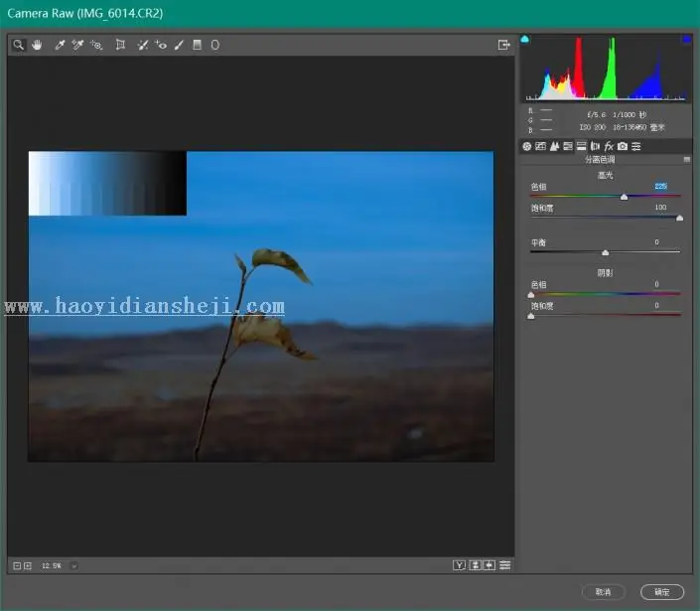700x611 pixels.
Task: Open the HSL / Grayscale panel tab
Action: pos(568,146)
